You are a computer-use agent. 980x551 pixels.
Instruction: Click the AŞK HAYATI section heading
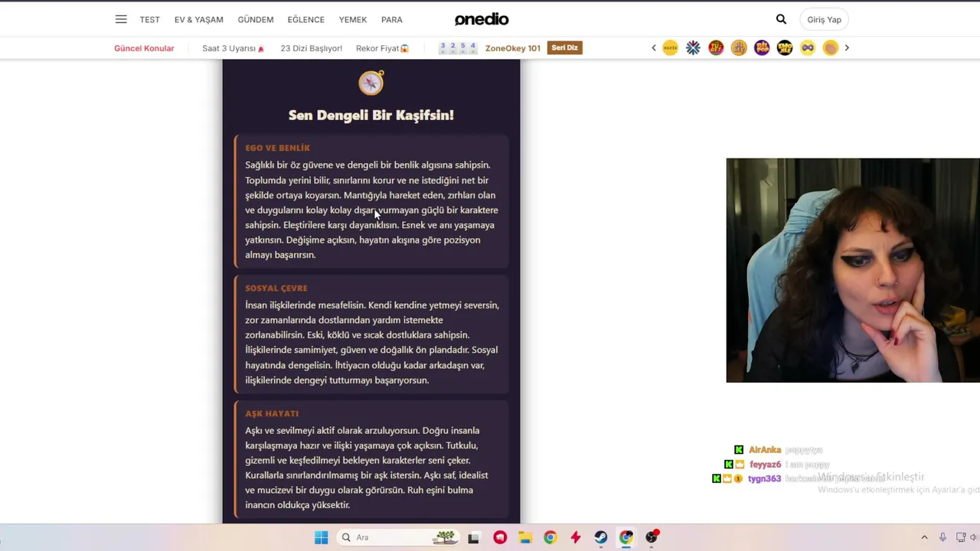(272, 413)
